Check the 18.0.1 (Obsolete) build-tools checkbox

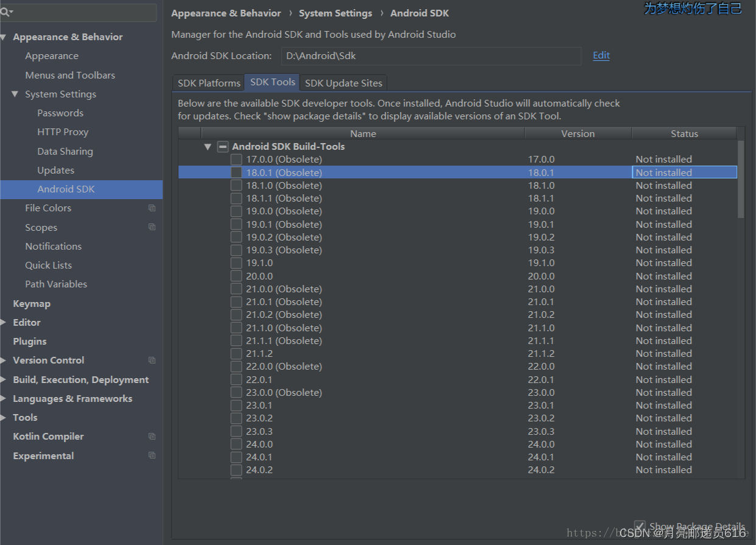[x=236, y=172]
